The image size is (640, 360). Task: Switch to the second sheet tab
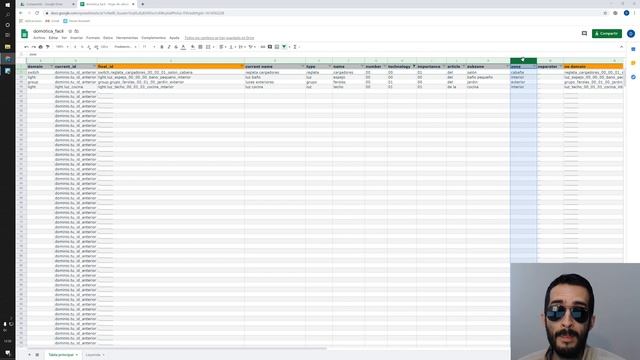click(x=95, y=355)
